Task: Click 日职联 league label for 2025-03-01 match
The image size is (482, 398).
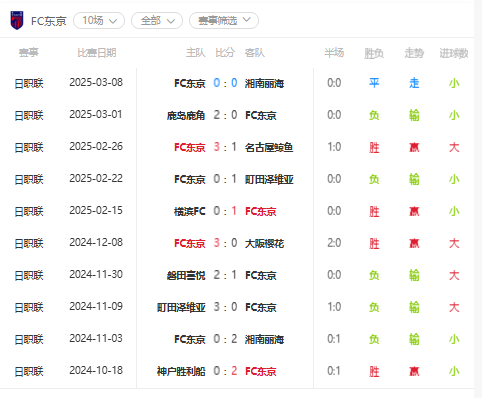Action: pos(29,115)
